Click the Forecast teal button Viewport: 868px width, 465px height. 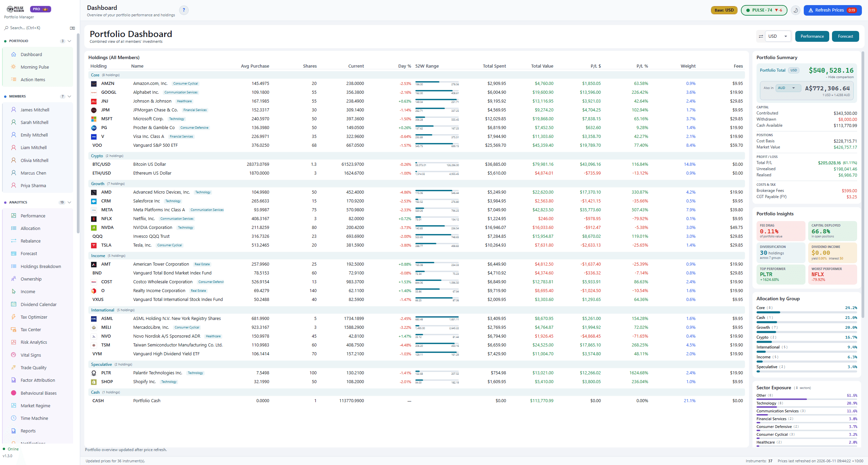click(845, 36)
